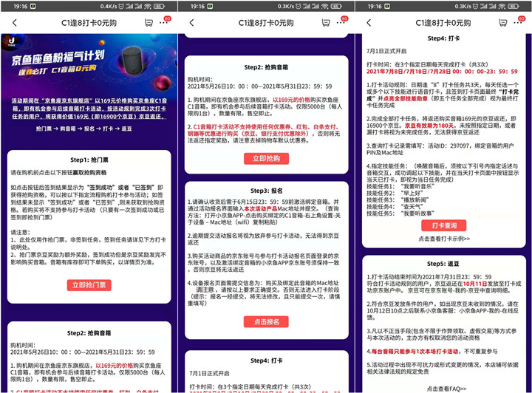Tap the battery indicator on the Step1 screen

pyautogui.click(x=159, y=6)
